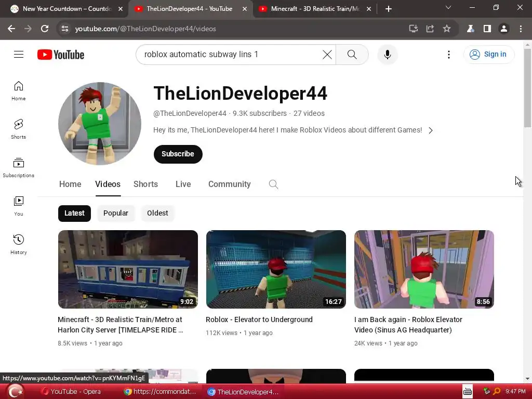The image size is (532, 399).
Task: Open Minecraft 3D Realistic Train video title
Action: [120, 325]
